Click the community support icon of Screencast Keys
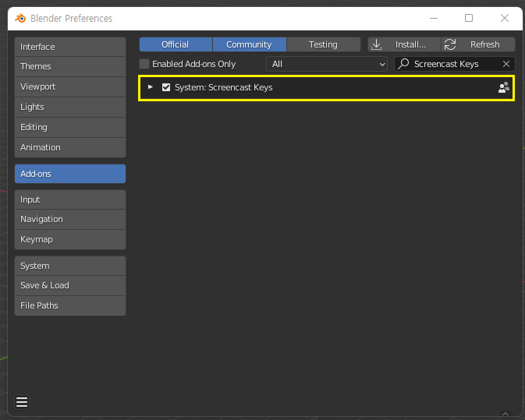 (x=504, y=87)
